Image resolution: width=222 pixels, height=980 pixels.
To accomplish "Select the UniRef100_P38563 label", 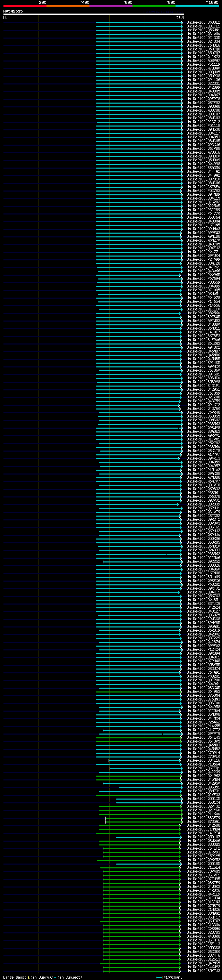I will pyautogui.click(x=203, y=424).
